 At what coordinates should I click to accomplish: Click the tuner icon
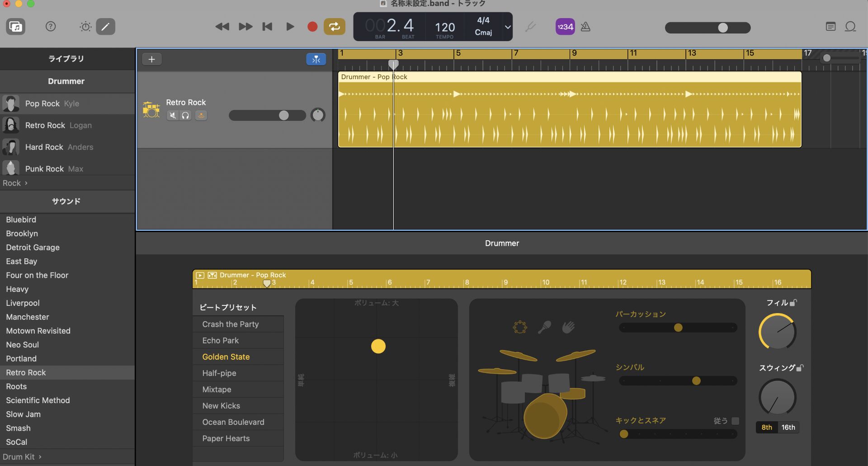[530, 27]
